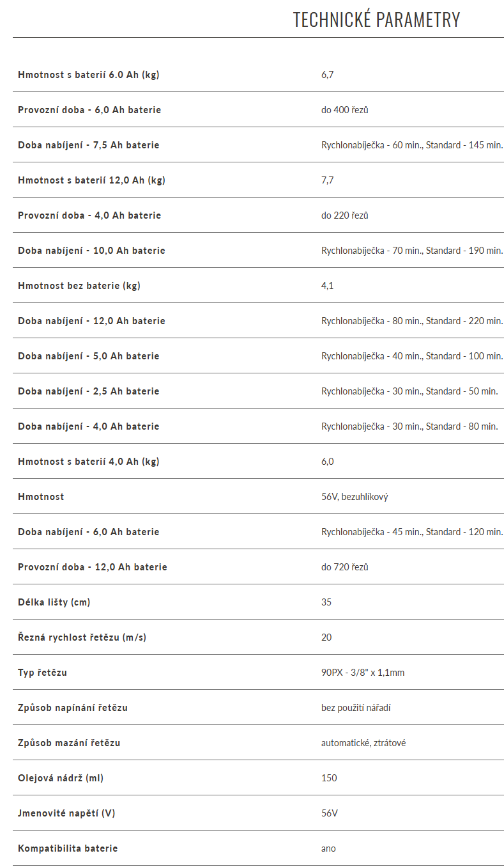The height and width of the screenshot is (867, 504).
Task: Click the Hmotnost s baterií 12,0 Ah label
Action: click(x=91, y=180)
